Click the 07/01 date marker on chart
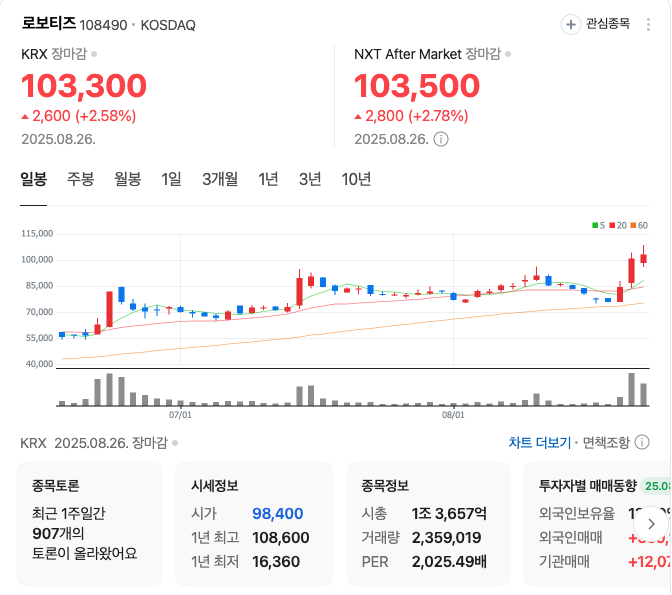Viewport: 672px width, 595px height. click(x=180, y=415)
